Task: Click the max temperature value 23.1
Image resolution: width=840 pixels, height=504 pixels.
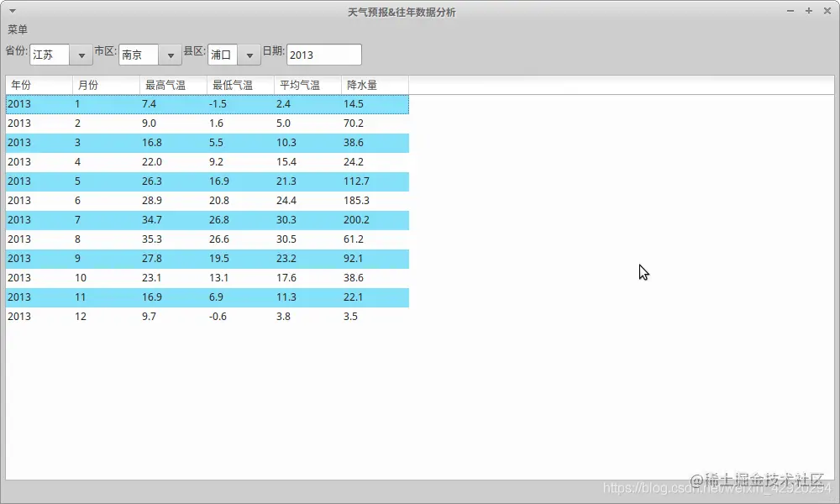Action: (151, 277)
